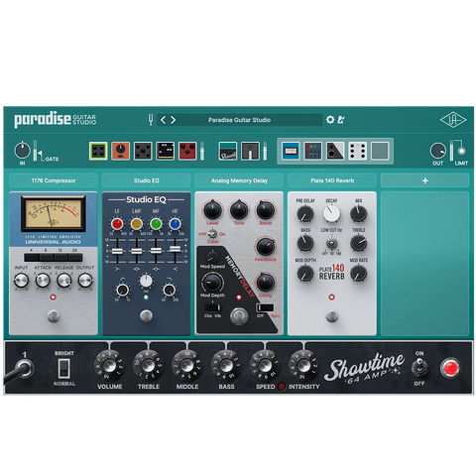Click the HF gain fader on Studio EQ
Viewport: 476px width, 476px height.
point(175,249)
